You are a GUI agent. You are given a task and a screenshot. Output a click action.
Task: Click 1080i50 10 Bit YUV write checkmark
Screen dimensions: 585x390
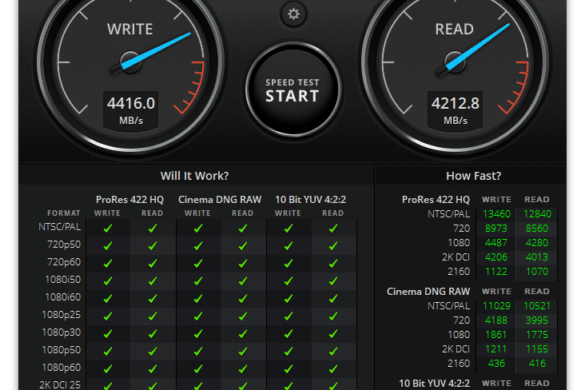point(288,281)
